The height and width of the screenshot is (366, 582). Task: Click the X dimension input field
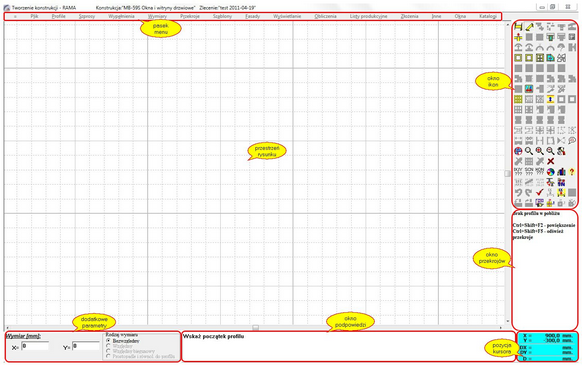pyautogui.click(x=35, y=346)
